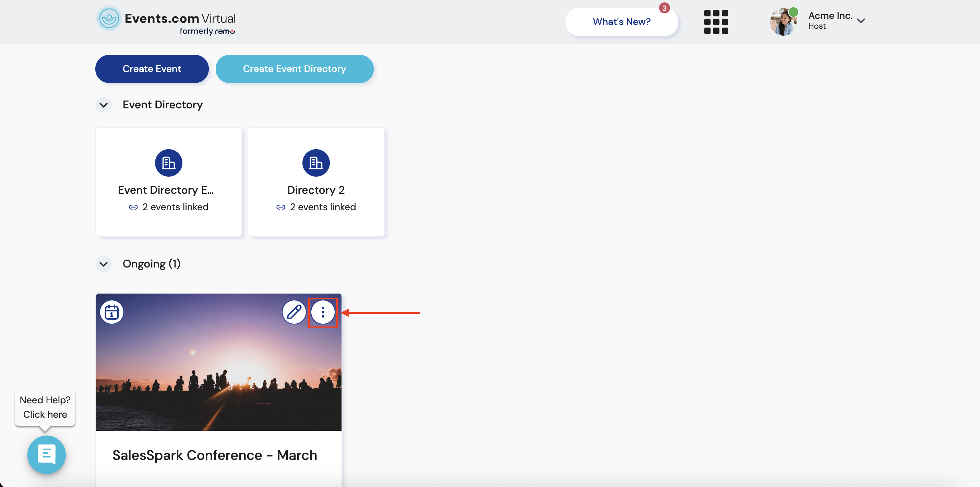Open the SalesSpark Conference - March title
The height and width of the screenshot is (487, 980).
click(x=215, y=455)
